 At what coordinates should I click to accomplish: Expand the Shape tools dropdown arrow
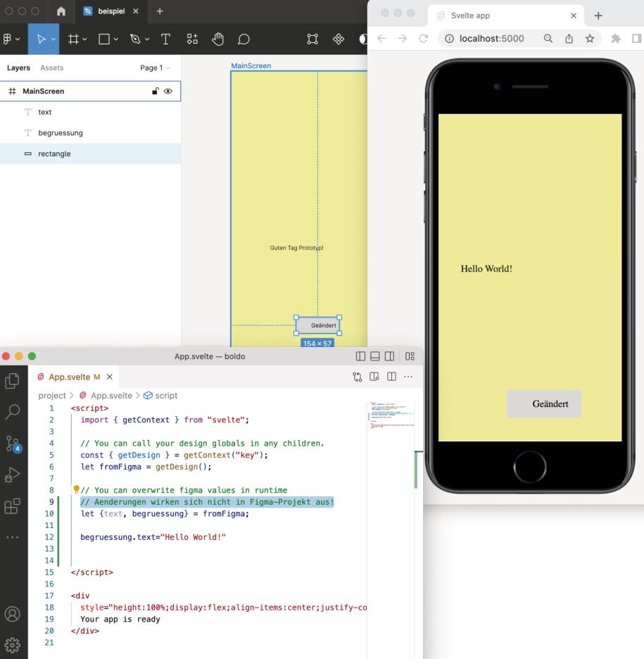point(116,39)
